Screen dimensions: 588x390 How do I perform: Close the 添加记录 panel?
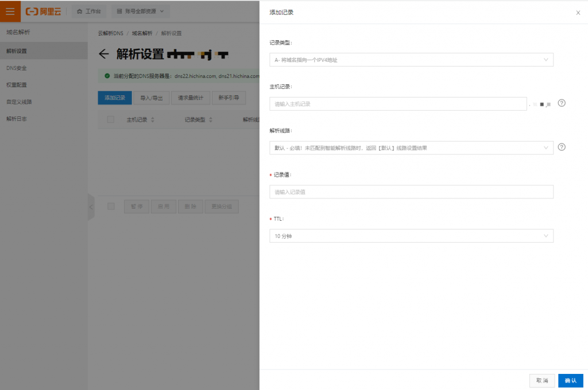coord(578,13)
